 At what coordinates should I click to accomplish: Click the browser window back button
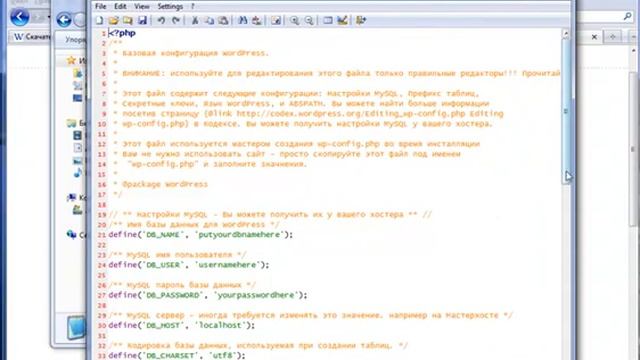[x=20, y=17]
